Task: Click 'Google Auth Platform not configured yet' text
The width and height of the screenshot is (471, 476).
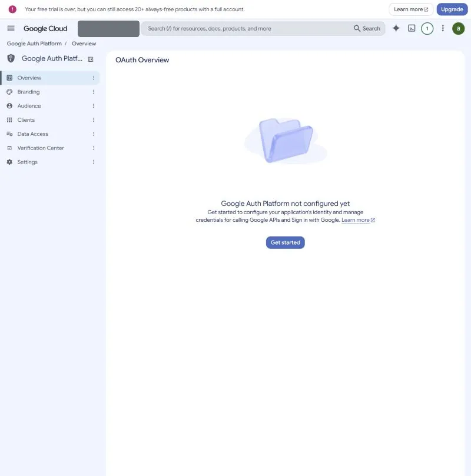Action: pyautogui.click(x=285, y=204)
